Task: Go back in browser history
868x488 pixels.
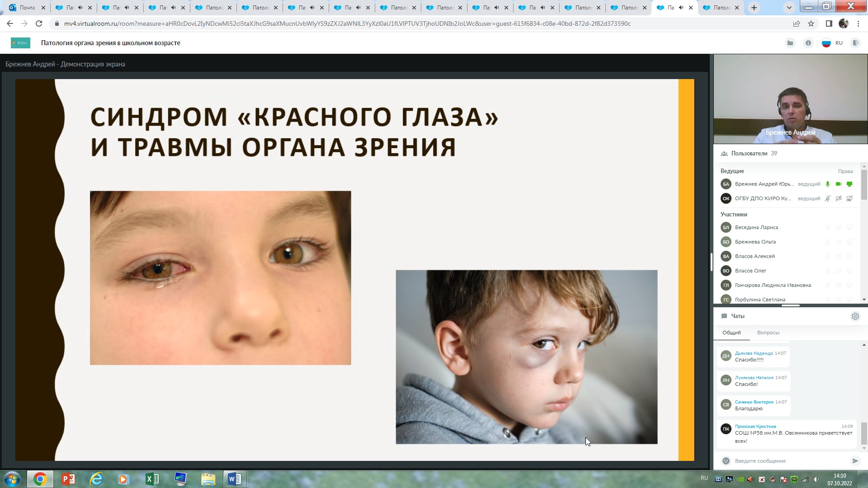Action: (10, 23)
